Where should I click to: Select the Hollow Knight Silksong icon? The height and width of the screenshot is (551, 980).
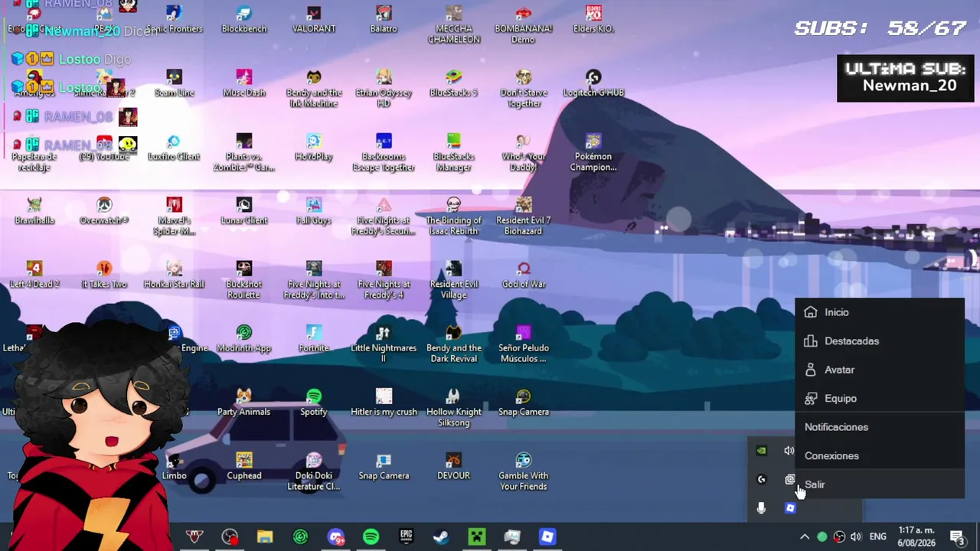click(453, 408)
